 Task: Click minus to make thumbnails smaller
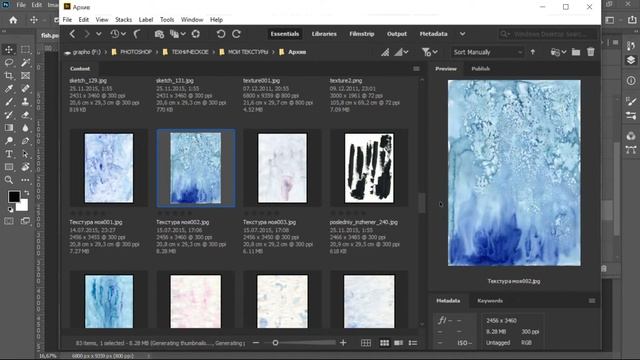coord(256,343)
